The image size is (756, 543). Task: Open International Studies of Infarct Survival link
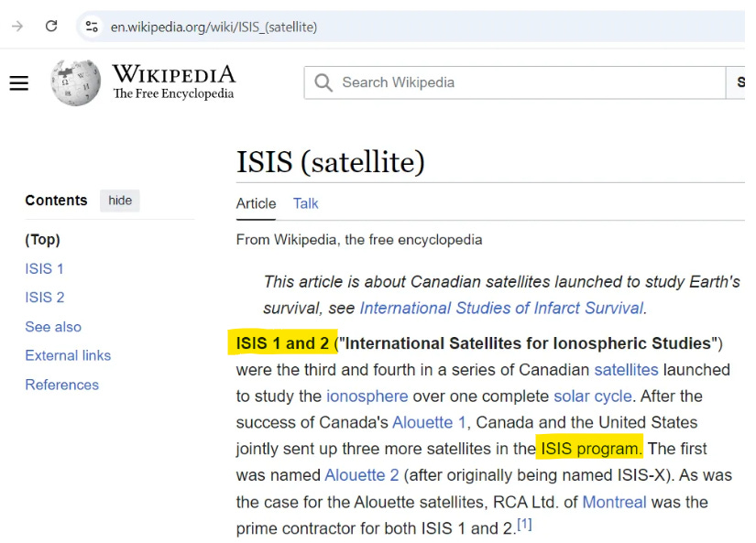pos(501,308)
